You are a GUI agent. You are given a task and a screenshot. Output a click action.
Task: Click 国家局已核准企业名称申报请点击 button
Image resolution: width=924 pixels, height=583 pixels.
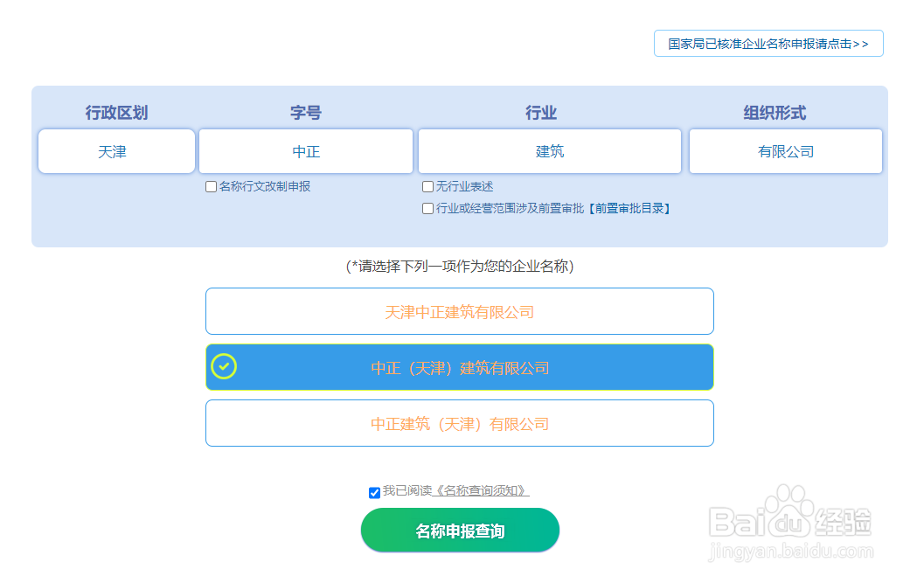pos(768,43)
